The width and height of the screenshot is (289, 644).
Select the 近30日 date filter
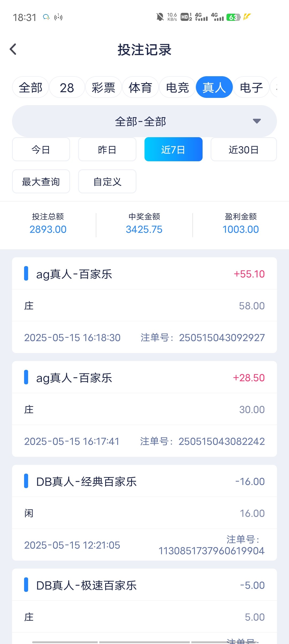coord(244,149)
